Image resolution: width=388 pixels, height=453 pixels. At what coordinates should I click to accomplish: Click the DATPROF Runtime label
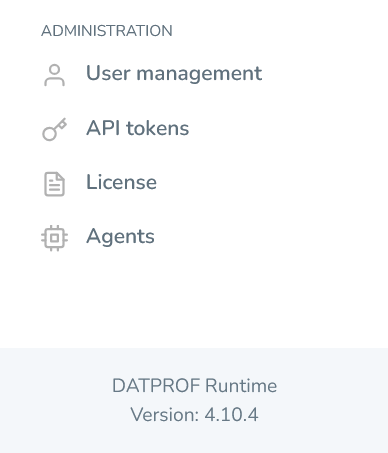tap(194, 386)
